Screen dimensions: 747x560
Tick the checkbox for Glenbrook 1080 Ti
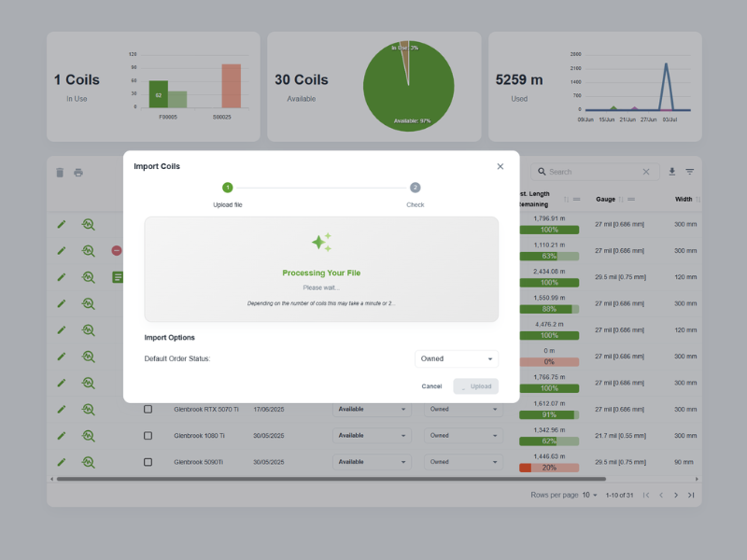(146, 435)
